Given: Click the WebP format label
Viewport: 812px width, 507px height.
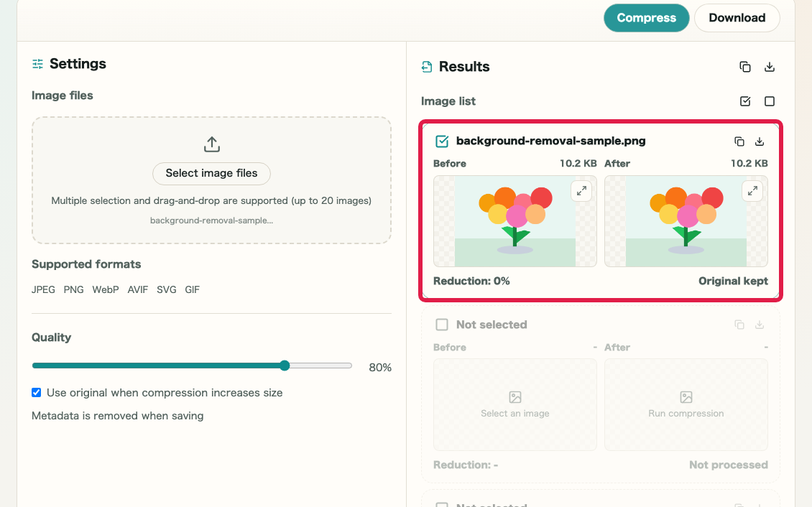Looking at the screenshot, I should coord(106,289).
